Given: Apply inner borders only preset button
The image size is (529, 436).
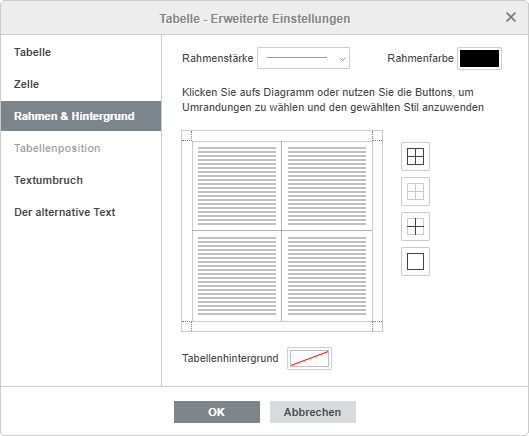Looking at the screenshot, I should pos(415,226).
